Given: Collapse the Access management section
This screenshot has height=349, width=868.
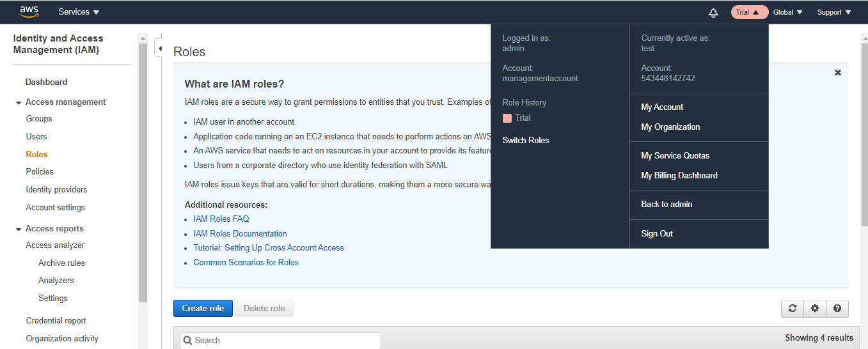Looking at the screenshot, I should [19, 102].
